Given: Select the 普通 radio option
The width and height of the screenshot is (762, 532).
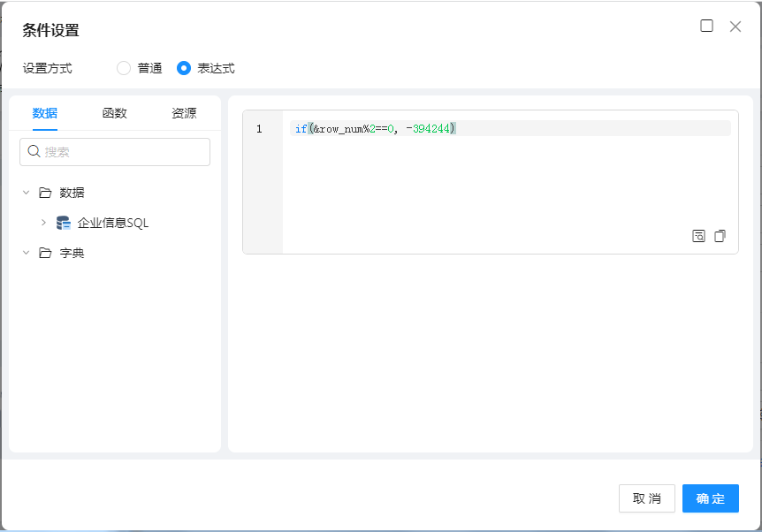Looking at the screenshot, I should click(x=124, y=68).
